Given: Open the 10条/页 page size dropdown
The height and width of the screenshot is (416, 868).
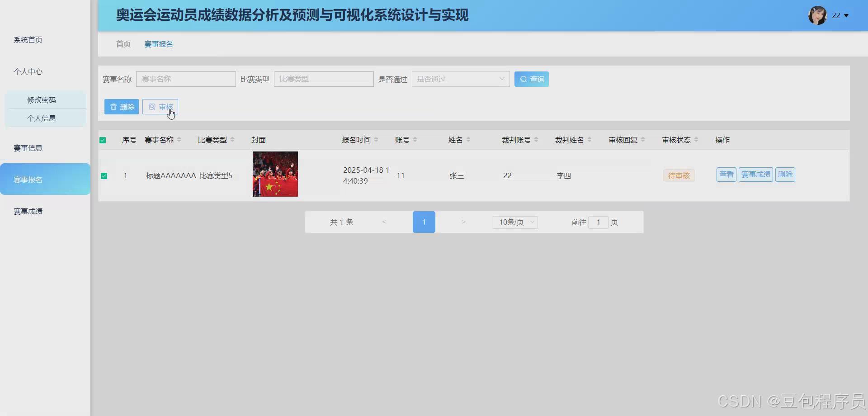Looking at the screenshot, I should tap(514, 222).
